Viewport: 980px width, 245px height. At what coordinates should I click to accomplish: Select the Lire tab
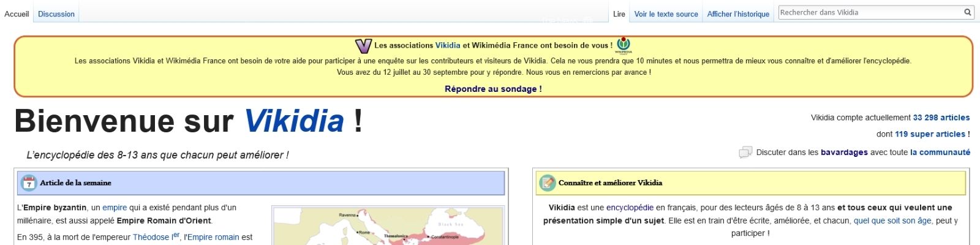[x=619, y=14]
